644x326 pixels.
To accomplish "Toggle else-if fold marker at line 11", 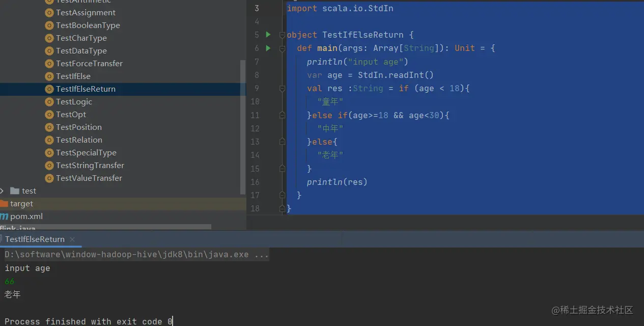I will pos(282,115).
